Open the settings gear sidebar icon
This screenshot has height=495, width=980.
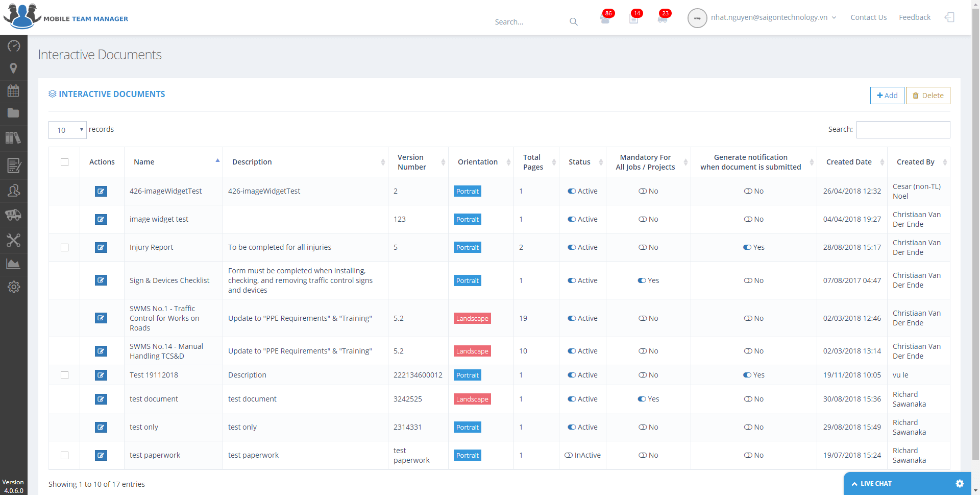point(14,287)
